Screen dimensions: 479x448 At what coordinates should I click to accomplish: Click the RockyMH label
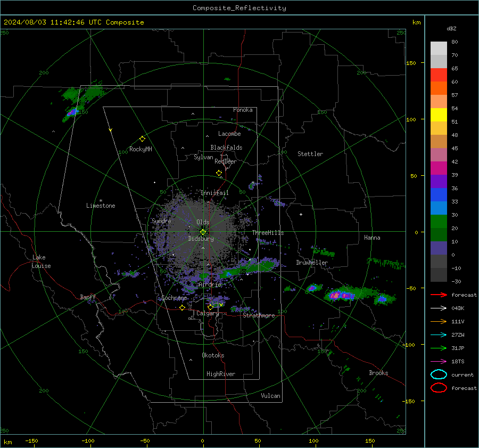coord(141,149)
